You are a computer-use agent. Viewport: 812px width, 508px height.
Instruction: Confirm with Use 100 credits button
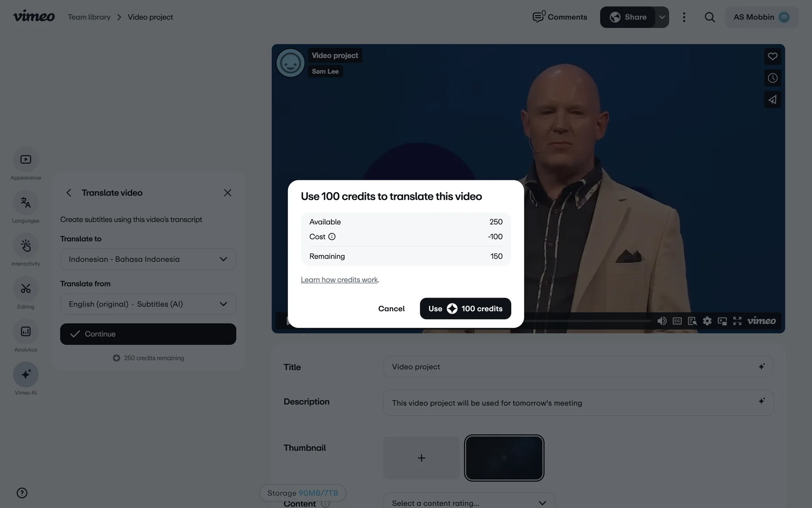465,309
